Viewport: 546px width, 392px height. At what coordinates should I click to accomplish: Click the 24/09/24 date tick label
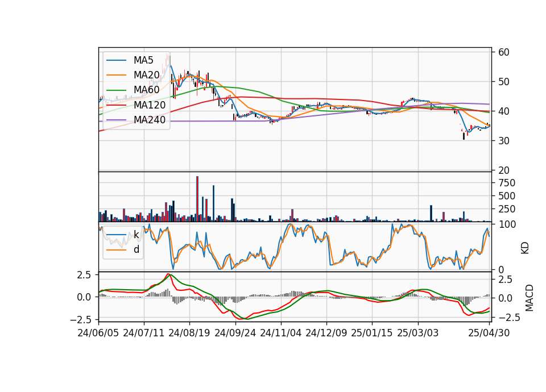pyautogui.click(x=235, y=333)
